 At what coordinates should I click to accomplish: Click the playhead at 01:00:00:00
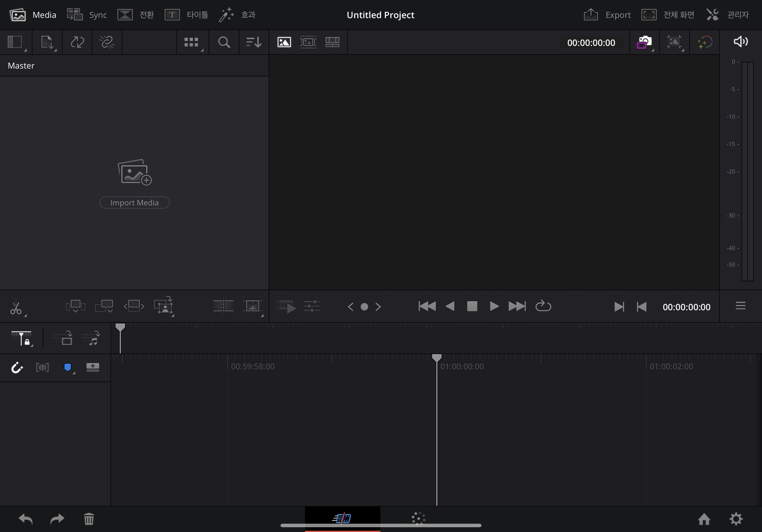437,358
